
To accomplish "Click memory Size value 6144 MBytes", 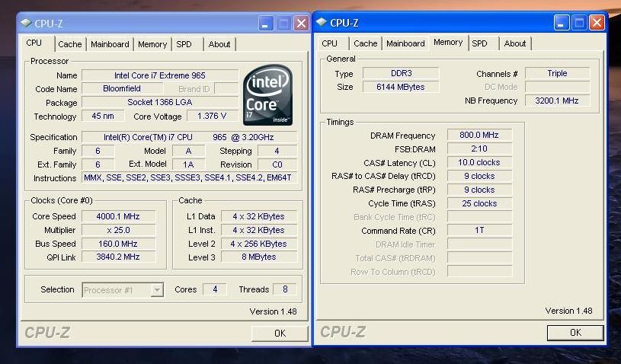I will pyautogui.click(x=402, y=87).
